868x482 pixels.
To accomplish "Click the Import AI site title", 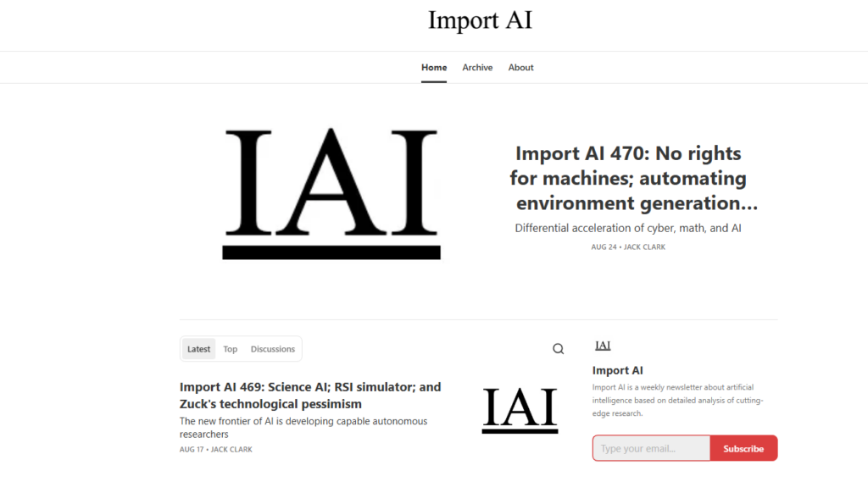I will point(480,20).
